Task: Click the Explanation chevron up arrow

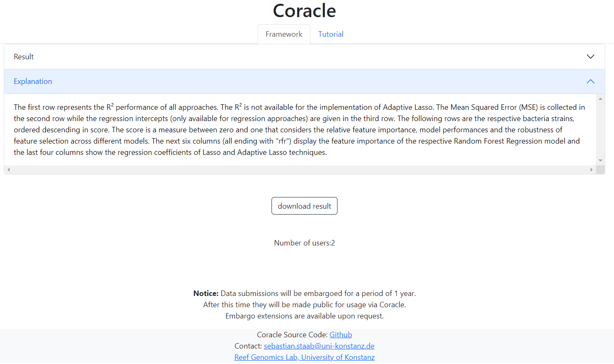Action: [591, 81]
